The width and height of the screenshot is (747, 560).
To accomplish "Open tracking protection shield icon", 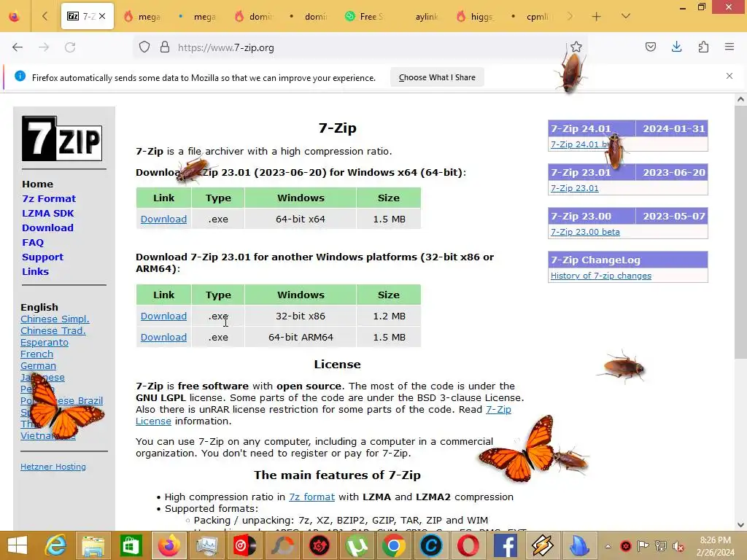I will [x=144, y=47].
